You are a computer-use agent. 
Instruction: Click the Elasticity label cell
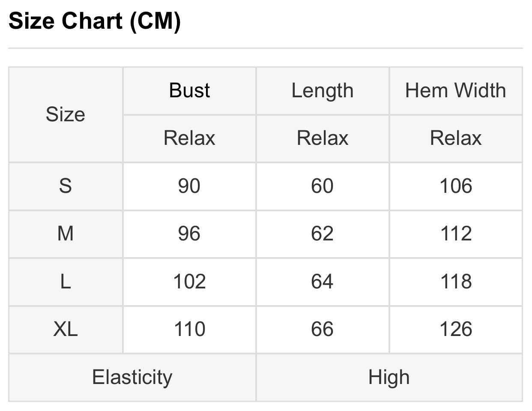coord(132,378)
